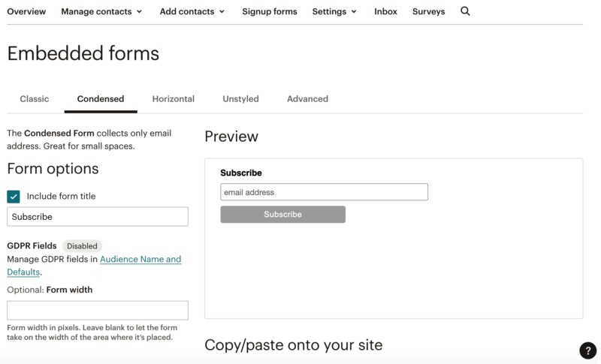
Task: Expand the Settings dropdown menu
Action: point(335,12)
